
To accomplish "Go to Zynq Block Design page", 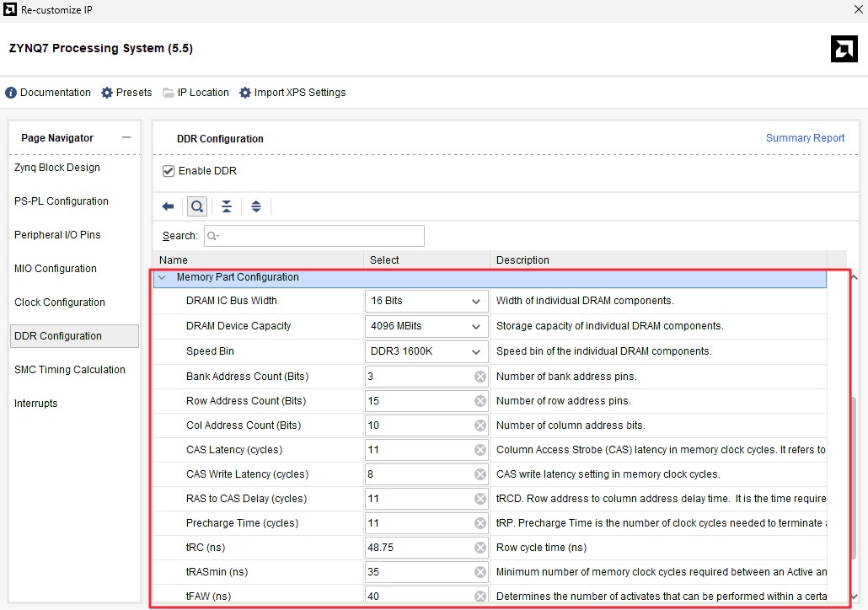I will (57, 167).
